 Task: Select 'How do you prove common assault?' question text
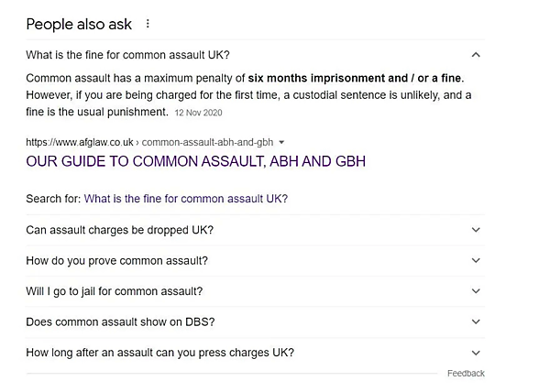tap(116, 260)
